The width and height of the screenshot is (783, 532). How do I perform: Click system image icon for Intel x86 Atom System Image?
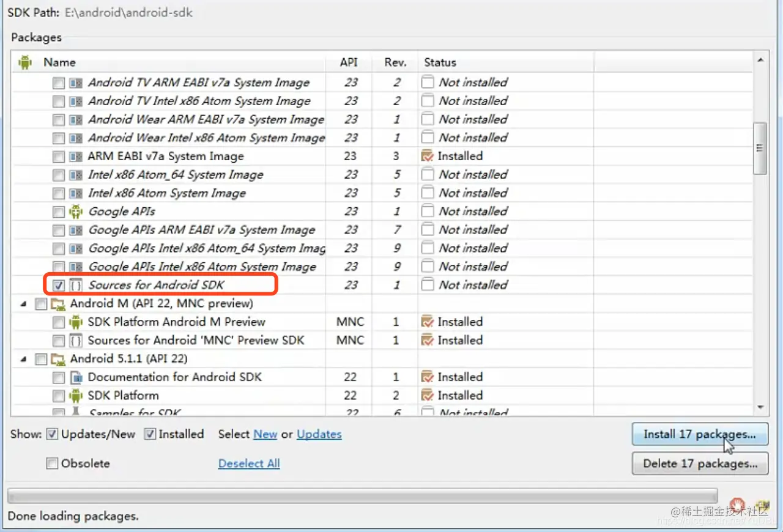[x=76, y=193]
